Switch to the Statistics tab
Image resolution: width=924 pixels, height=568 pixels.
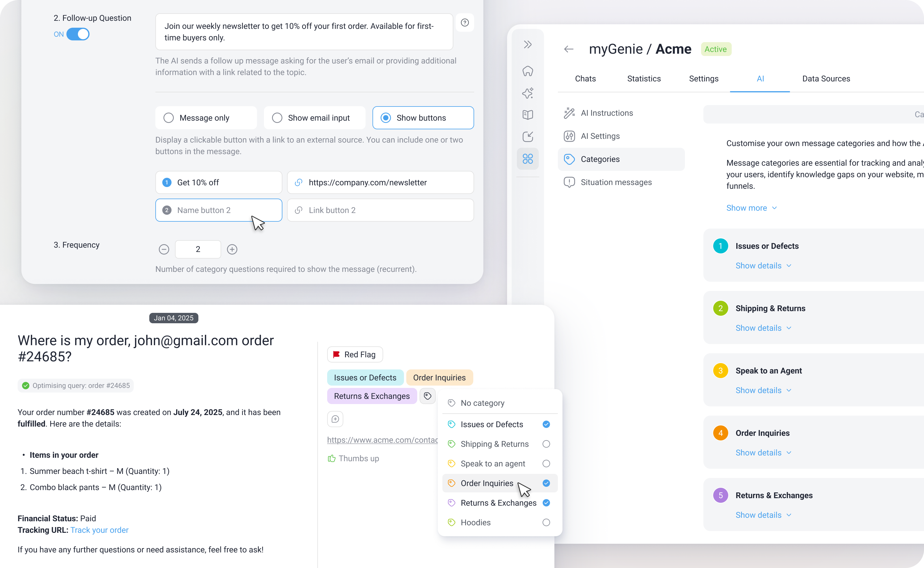click(644, 79)
